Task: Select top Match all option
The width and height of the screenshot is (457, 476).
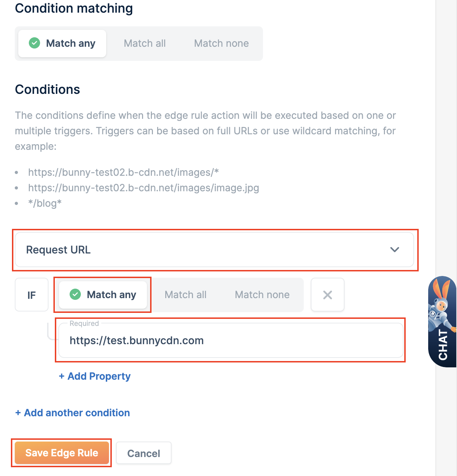Action: [x=144, y=44]
